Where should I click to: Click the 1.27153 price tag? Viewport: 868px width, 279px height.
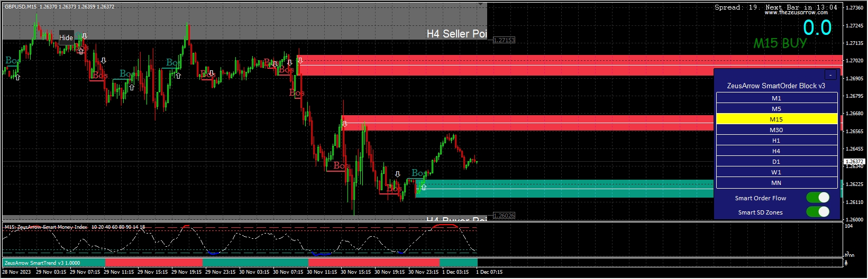coord(504,40)
